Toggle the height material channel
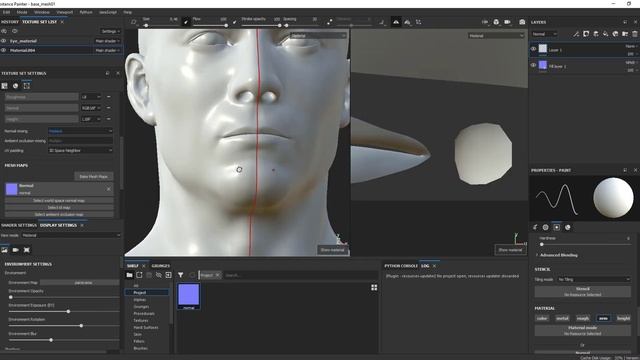The height and width of the screenshot is (360, 640). [x=623, y=318]
